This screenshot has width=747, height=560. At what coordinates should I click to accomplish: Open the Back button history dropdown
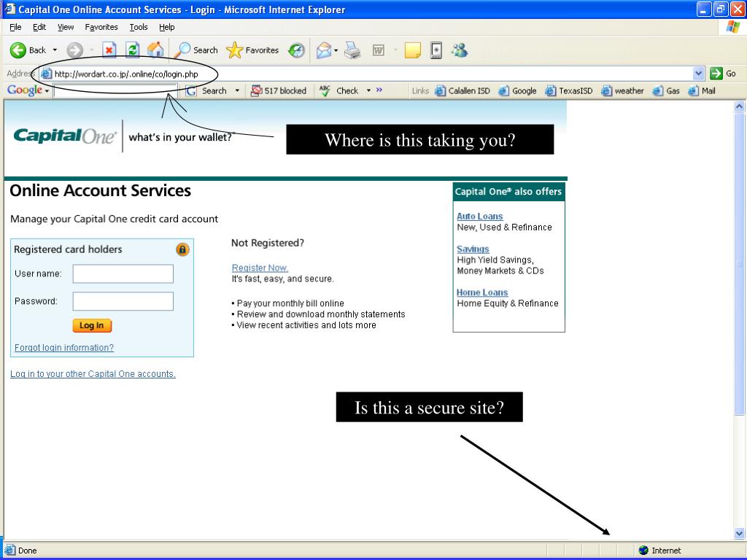click(x=55, y=50)
